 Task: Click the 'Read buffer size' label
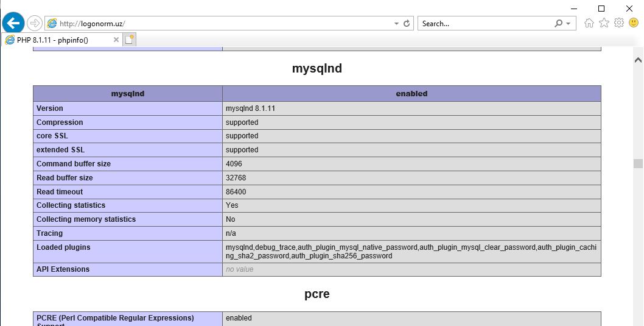tap(65, 177)
